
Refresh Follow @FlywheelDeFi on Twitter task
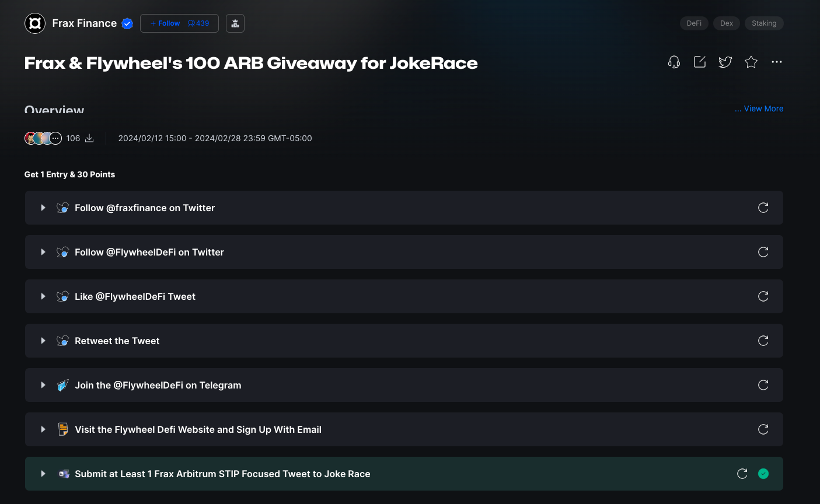click(x=763, y=252)
